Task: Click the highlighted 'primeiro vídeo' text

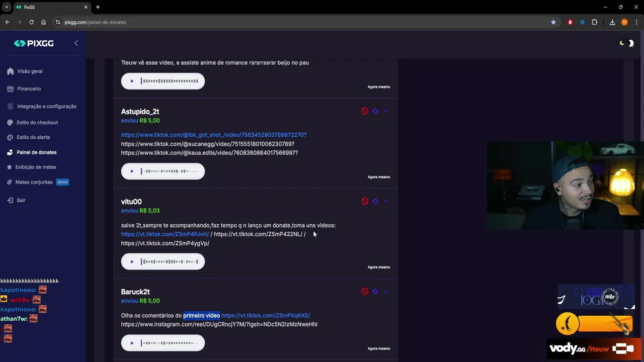Action: point(201,316)
